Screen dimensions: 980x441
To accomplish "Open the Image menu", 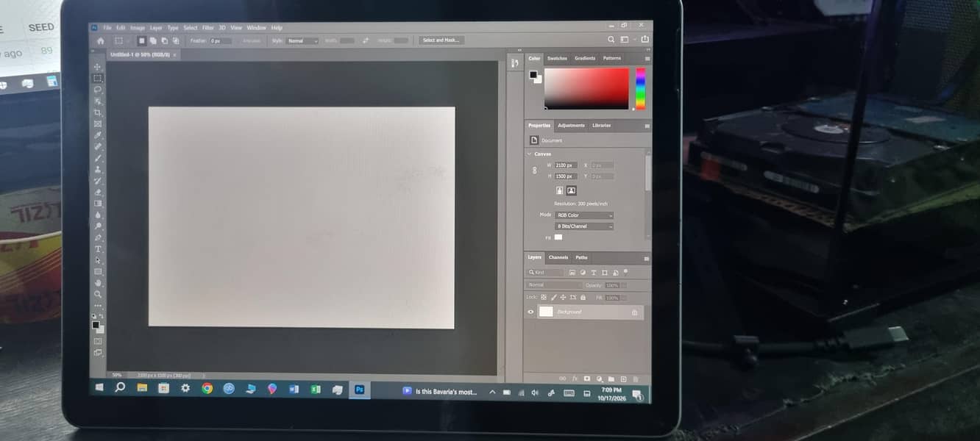I will (138, 28).
